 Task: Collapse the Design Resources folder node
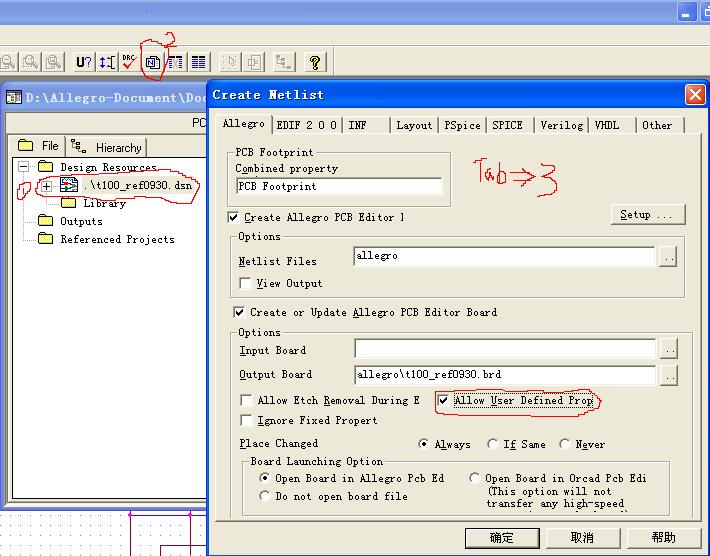pos(23,167)
